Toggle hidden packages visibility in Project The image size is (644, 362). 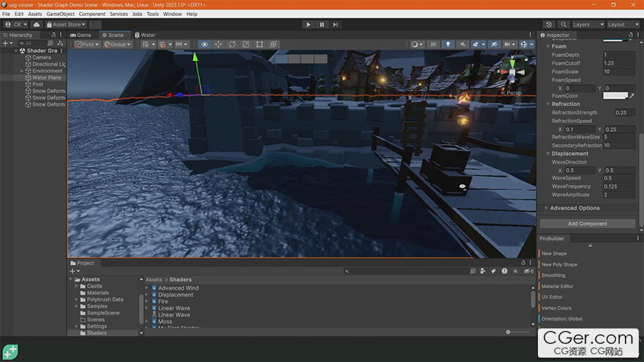[x=528, y=271]
